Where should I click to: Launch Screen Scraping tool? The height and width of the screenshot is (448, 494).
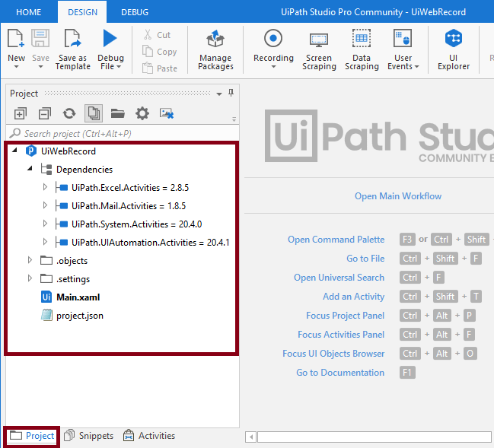point(319,49)
